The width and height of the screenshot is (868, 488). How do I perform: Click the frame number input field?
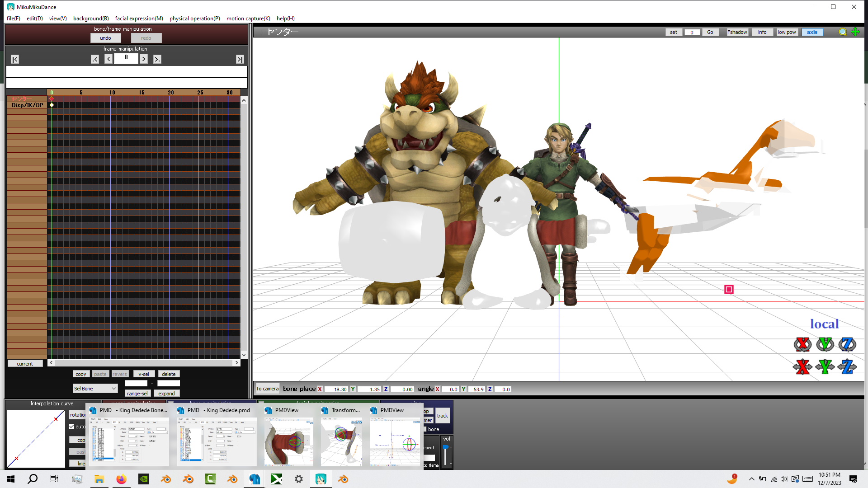click(126, 58)
